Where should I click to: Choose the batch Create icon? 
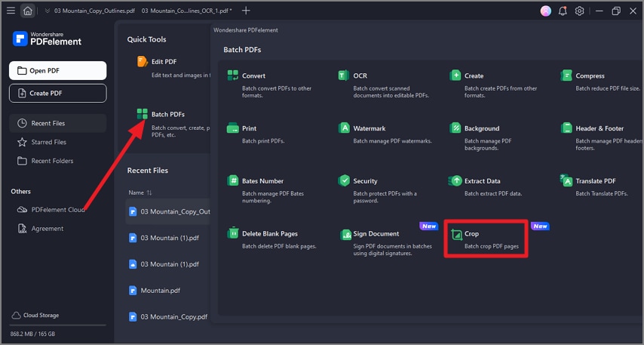pos(455,75)
